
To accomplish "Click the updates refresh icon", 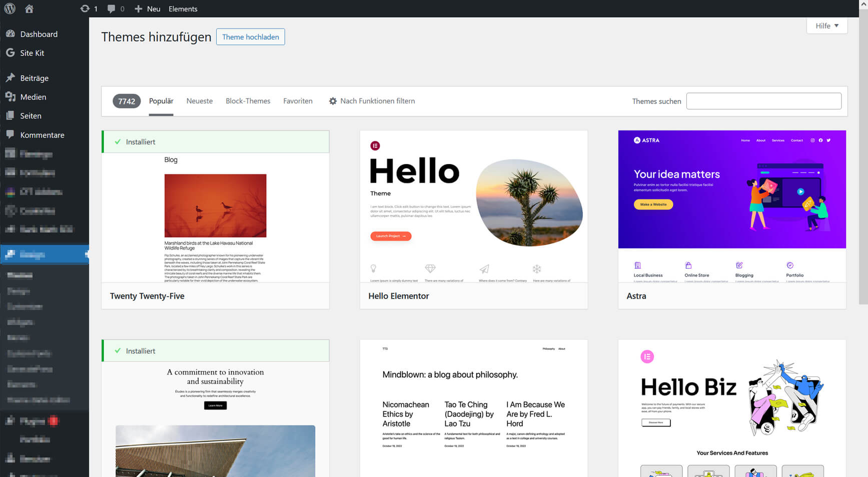I will [85, 8].
